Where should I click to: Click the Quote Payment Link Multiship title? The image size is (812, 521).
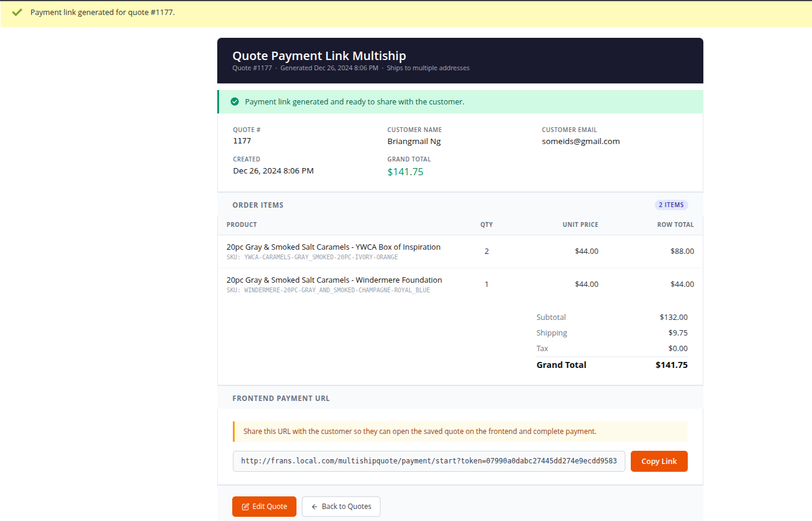click(x=319, y=56)
